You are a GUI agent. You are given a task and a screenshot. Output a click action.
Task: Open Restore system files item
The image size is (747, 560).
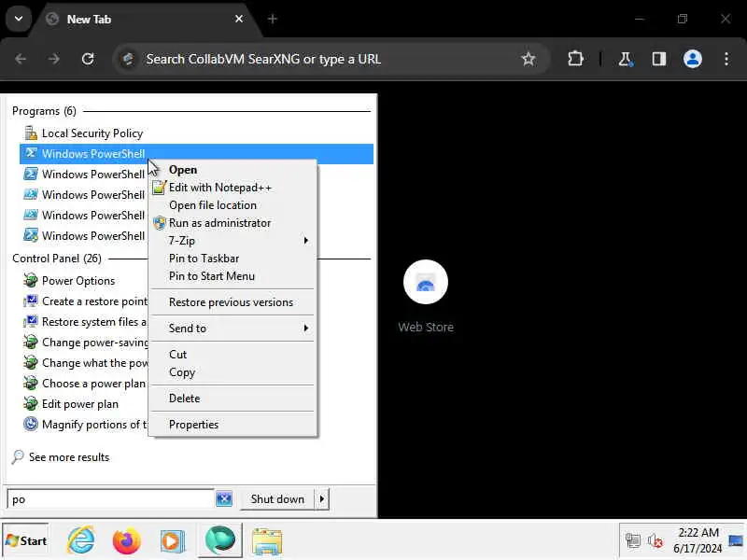tap(84, 322)
